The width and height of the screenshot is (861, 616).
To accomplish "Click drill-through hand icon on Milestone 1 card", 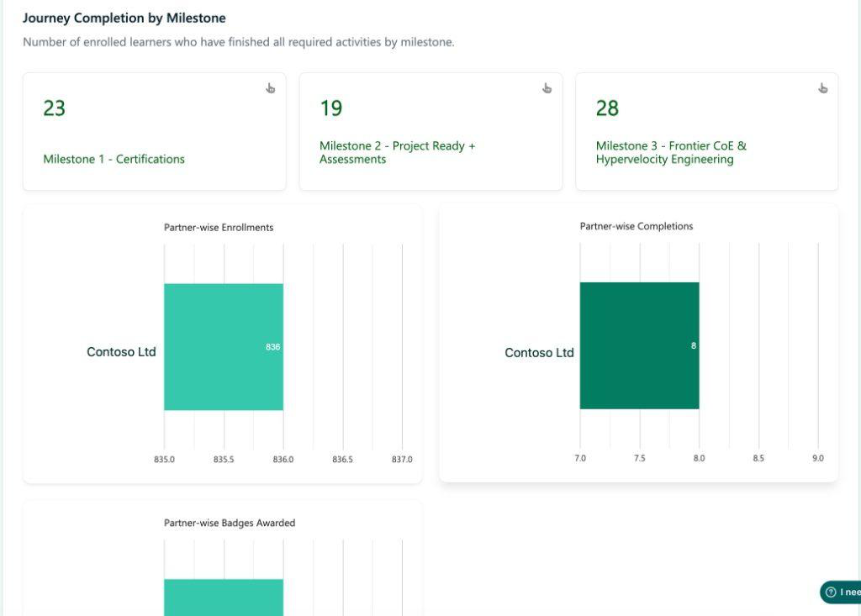I will coord(270,88).
